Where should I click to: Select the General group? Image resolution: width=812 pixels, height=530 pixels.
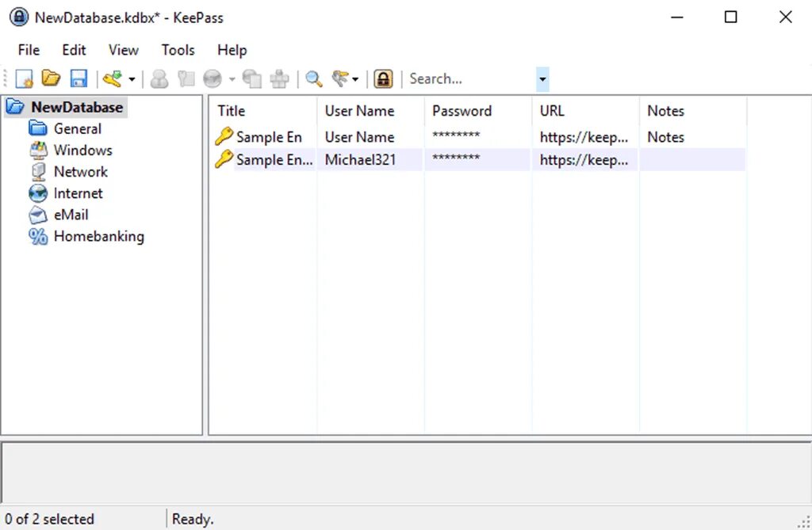[78, 128]
